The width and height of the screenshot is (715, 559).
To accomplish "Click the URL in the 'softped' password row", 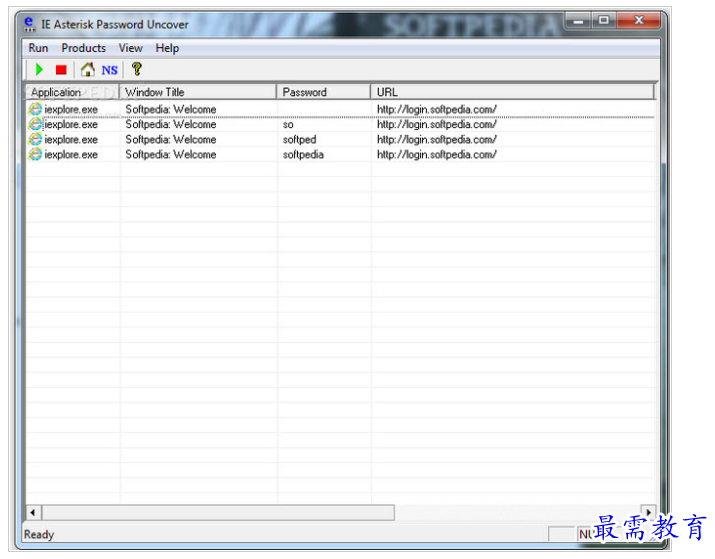I will [x=436, y=140].
